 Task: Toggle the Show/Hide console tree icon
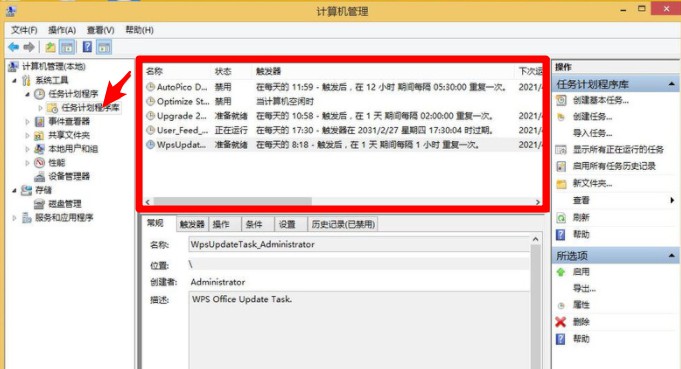pyautogui.click(x=67, y=47)
